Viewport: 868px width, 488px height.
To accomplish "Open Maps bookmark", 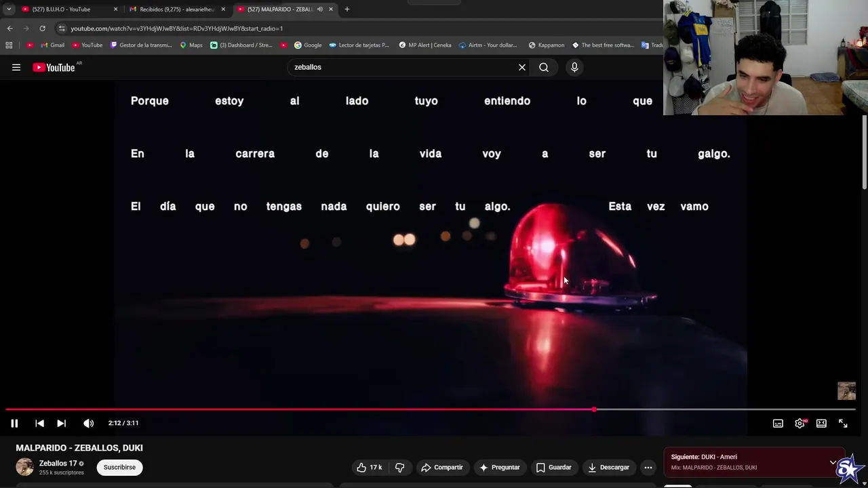I will (x=191, y=45).
